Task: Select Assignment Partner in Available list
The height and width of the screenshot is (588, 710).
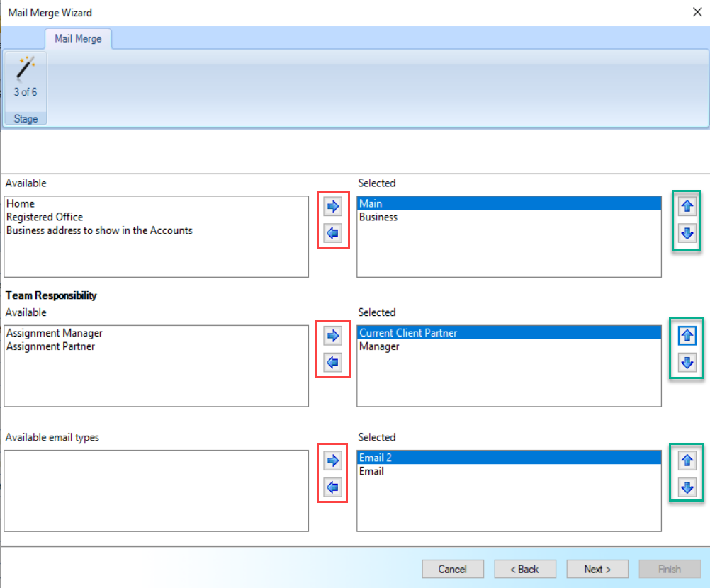Action: tap(156, 346)
